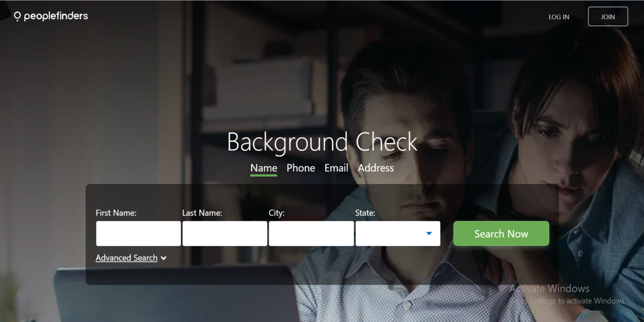Click the Activate Windows notice
Viewport: 644px width, 322px height.
point(548,288)
